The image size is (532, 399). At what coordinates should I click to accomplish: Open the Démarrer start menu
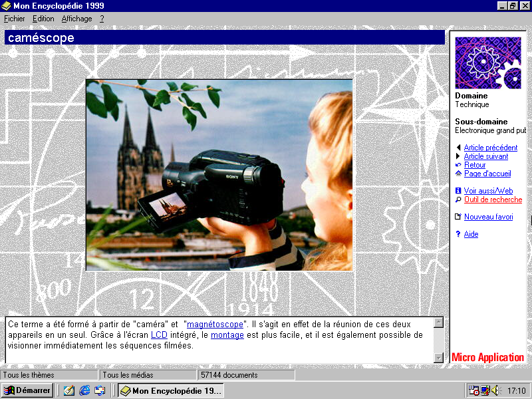point(27,390)
